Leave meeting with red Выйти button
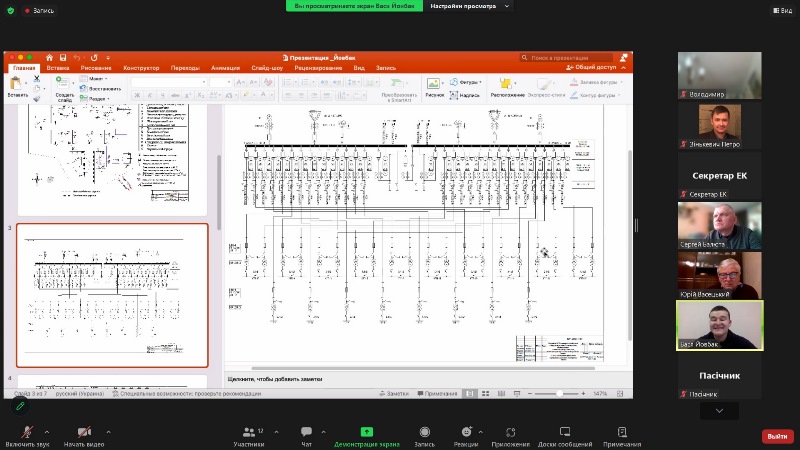Screen dimensions: 800x450 point(776,436)
